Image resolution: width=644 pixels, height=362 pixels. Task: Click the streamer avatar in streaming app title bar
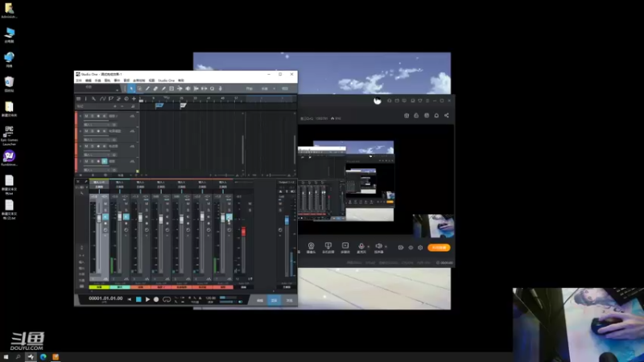(378, 100)
